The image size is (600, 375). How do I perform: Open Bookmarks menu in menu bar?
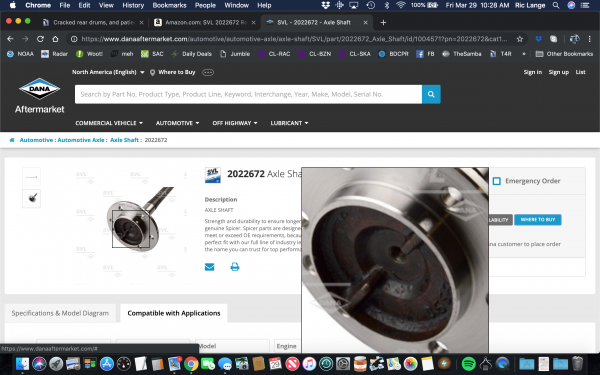point(169,5)
